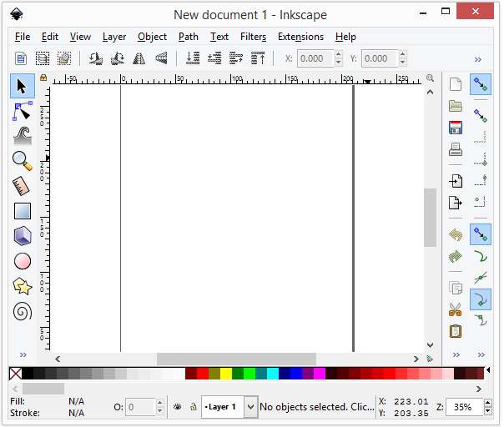Open the Layer 1 dropdown
504x427 pixels.
click(250, 407)
